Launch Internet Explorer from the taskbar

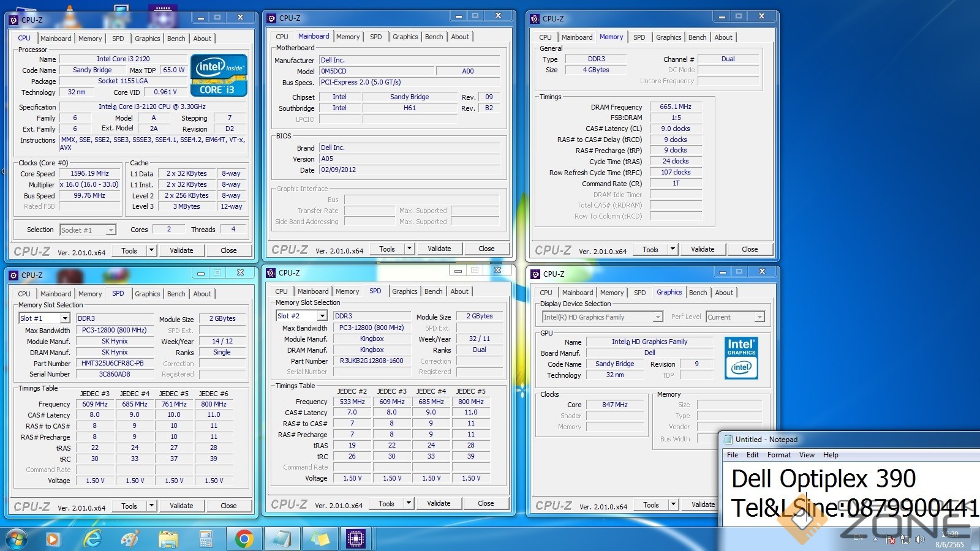point(92,539)
